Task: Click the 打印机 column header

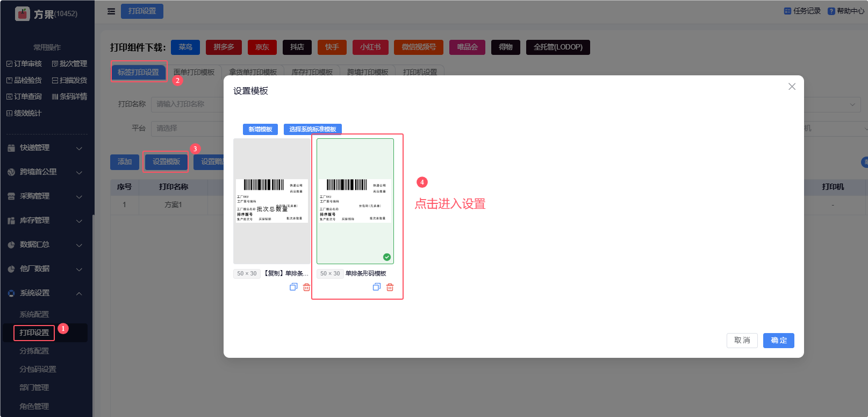Action: coord(833,187)
